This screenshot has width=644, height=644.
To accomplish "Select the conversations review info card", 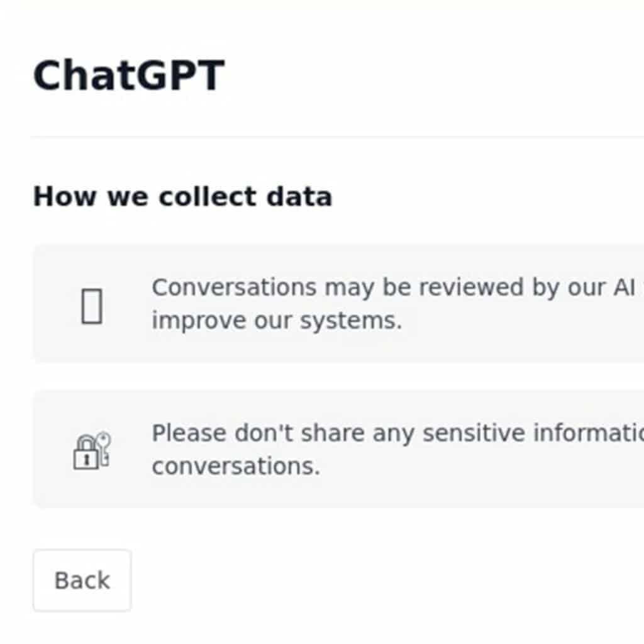I will (x=338, y=304).
